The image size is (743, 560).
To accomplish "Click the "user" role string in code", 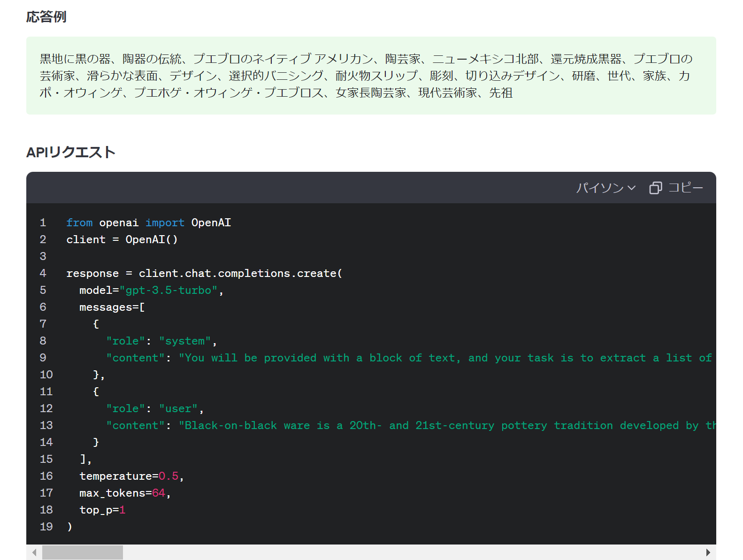I will tap(178, 408).
